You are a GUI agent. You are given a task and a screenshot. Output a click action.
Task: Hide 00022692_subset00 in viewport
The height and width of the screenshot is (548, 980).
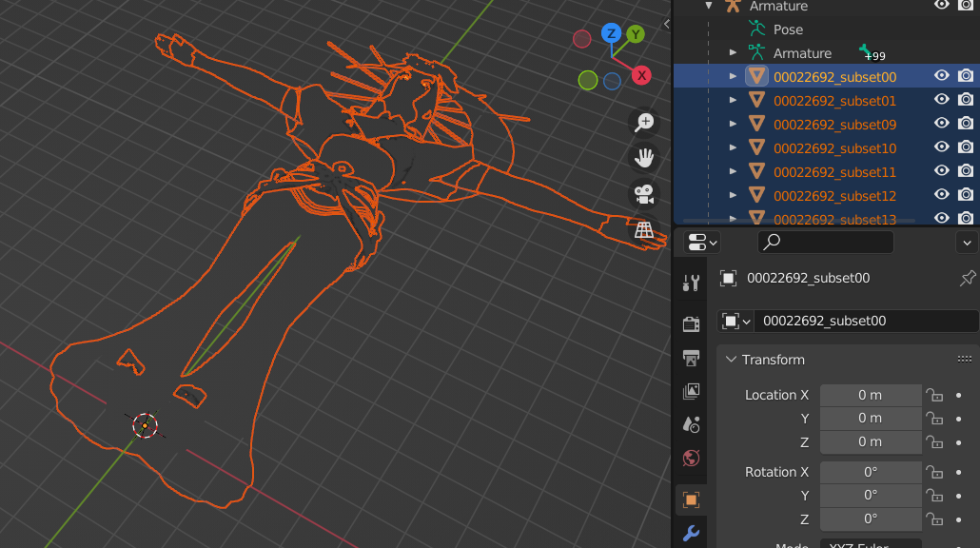pyautogui.click(x=941, y=75)
